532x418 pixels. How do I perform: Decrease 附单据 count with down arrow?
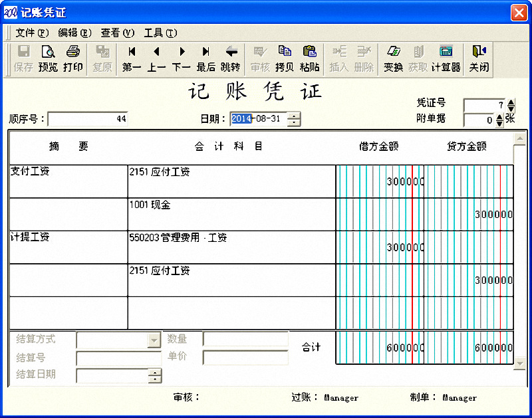(x=500, y=124)
